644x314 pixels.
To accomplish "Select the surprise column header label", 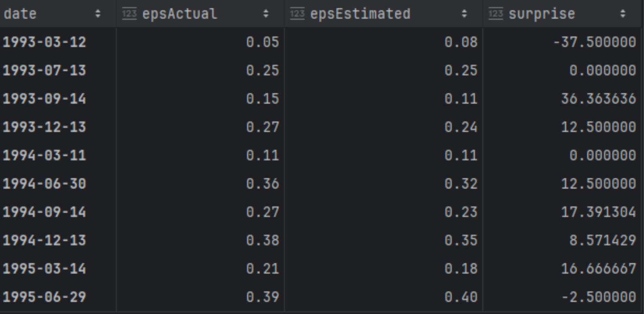I will (x=542, y=14).
